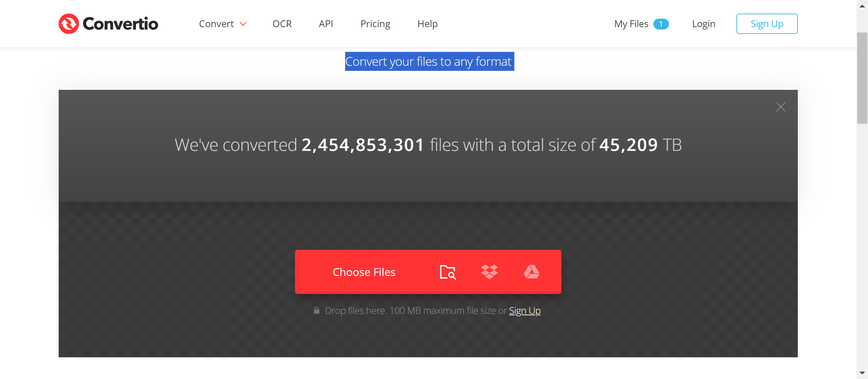Screen dimensions: 868x379
Task: Open the OCR page
Action: [x=282, y=24]
